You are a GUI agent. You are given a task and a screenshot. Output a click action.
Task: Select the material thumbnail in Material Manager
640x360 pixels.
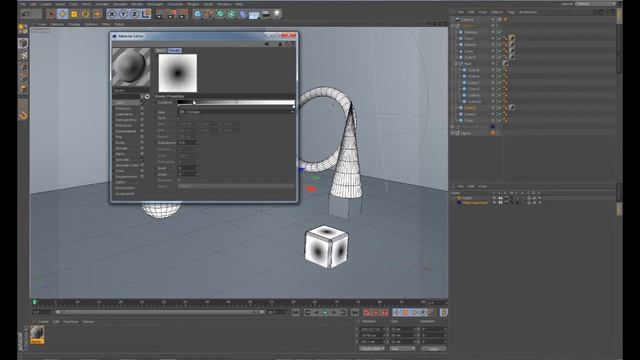click(x=37, y=334)
